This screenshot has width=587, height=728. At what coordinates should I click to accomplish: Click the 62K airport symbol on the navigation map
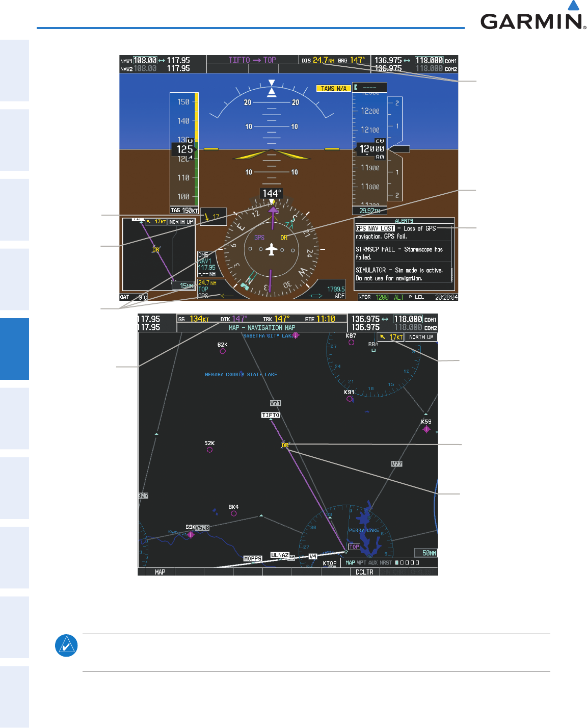pyautogui.click(x=223, y=351)
